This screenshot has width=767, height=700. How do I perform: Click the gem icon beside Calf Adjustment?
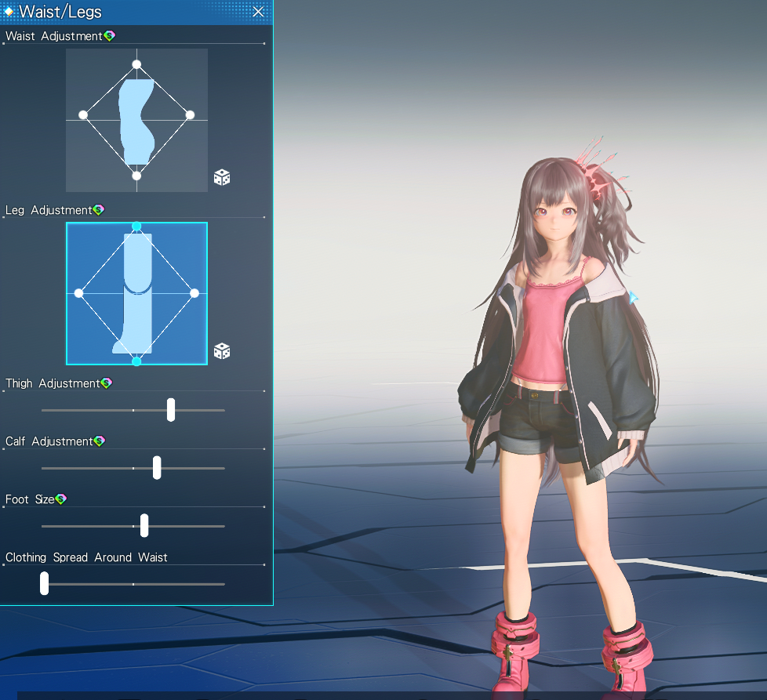click(100, 441)
